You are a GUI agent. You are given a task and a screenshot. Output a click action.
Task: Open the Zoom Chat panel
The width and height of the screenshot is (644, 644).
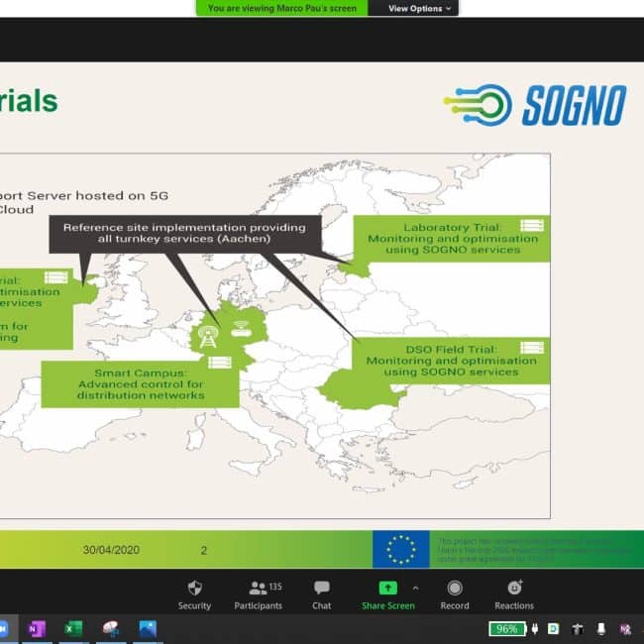pyautogui.click(x=322, y=594)
